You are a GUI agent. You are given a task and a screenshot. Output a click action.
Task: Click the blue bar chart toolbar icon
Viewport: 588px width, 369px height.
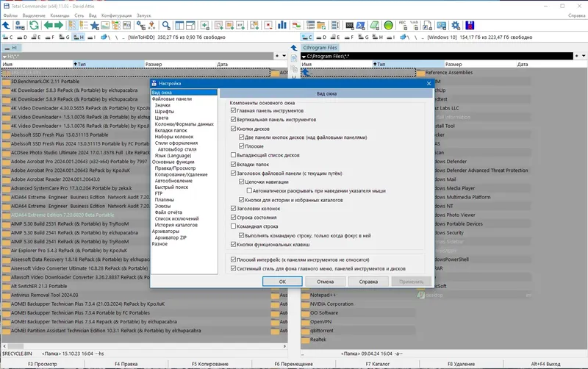tap(282, 26)
